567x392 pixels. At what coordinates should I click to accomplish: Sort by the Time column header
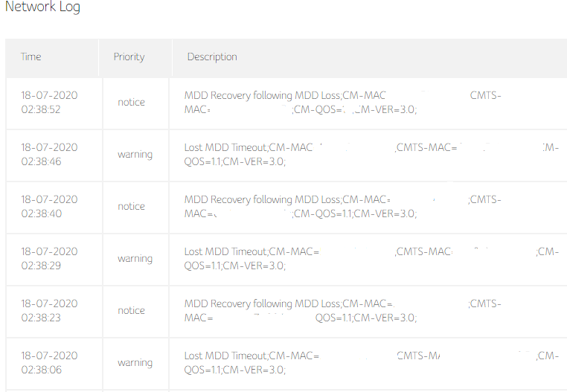31,57
